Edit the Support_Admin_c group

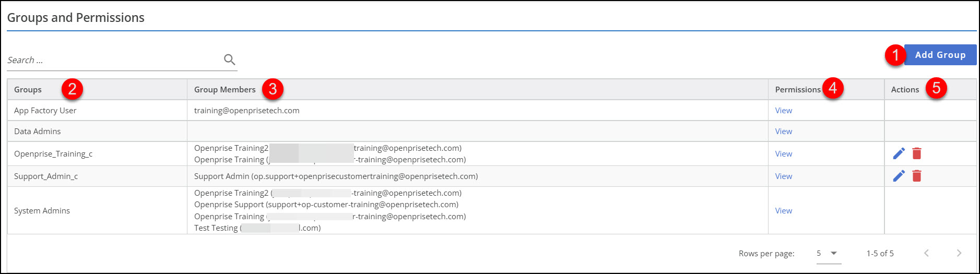(899, 176)
